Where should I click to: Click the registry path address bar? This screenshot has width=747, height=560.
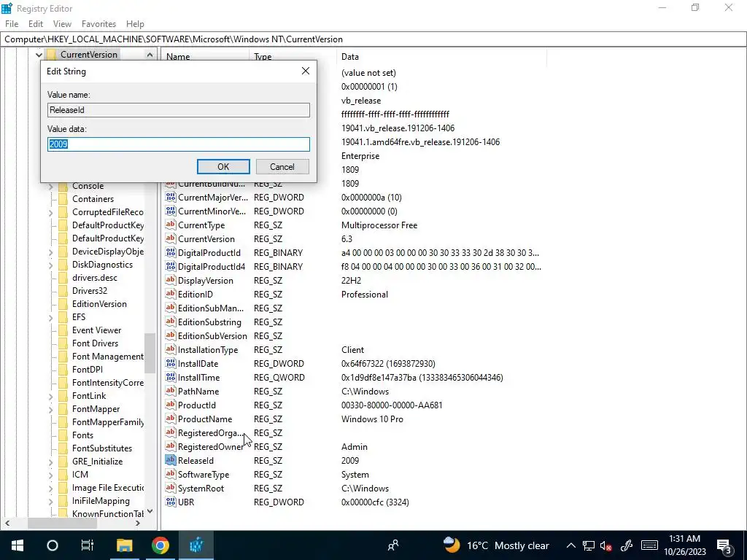pyautogui.click(x=373, y=39)
